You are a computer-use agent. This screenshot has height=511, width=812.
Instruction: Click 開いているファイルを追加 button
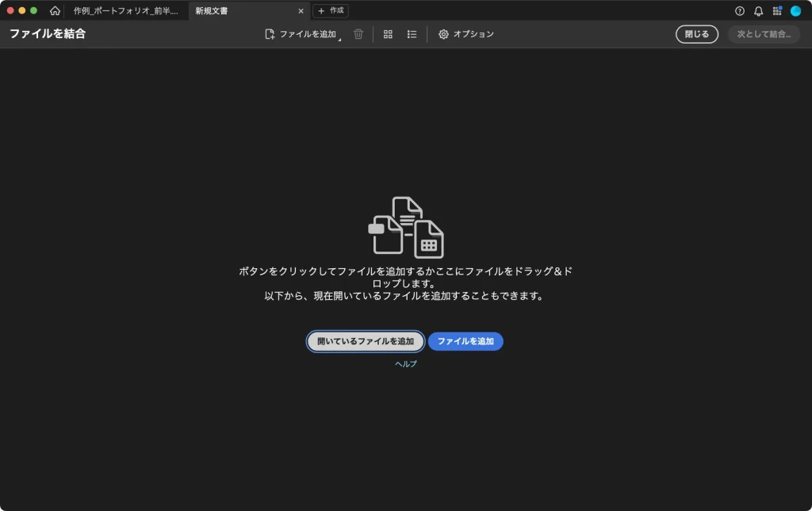click(x=365, y=341)
